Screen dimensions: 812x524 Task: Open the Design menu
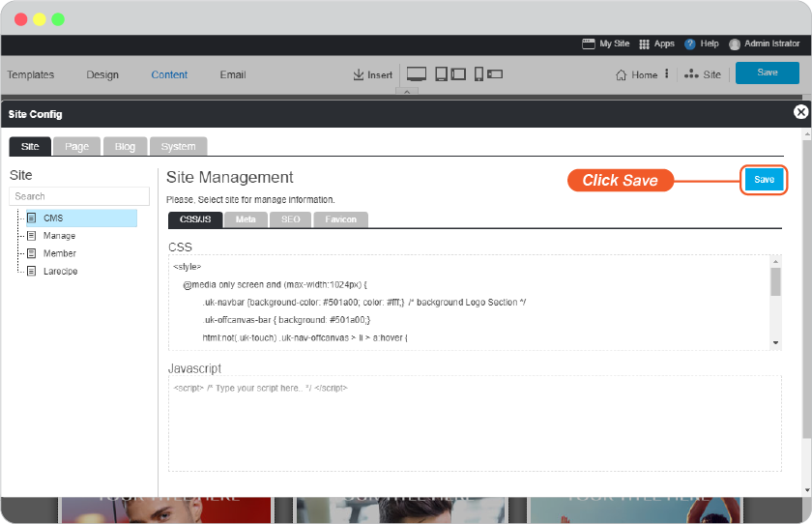tap(102, 74)
